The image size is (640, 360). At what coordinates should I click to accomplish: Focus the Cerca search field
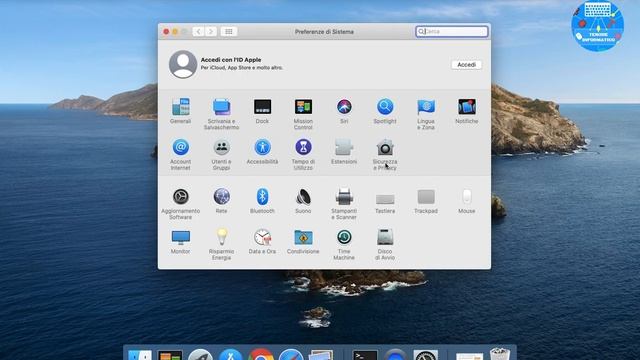point(452,31)
